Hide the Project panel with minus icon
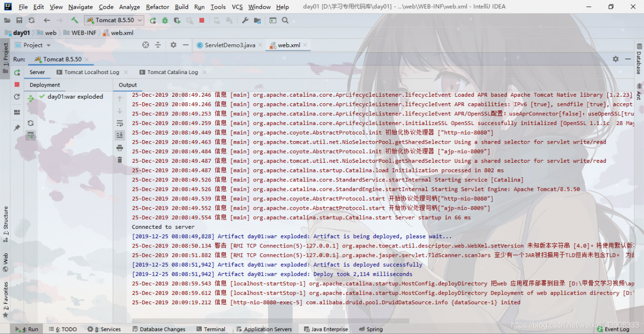The image size is (644, 334). click(185, 45)
